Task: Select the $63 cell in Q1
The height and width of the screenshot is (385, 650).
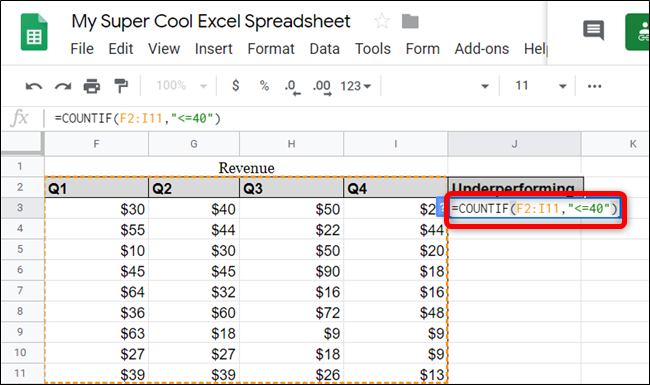Action: pyautogui.click(x=96, y=333)
